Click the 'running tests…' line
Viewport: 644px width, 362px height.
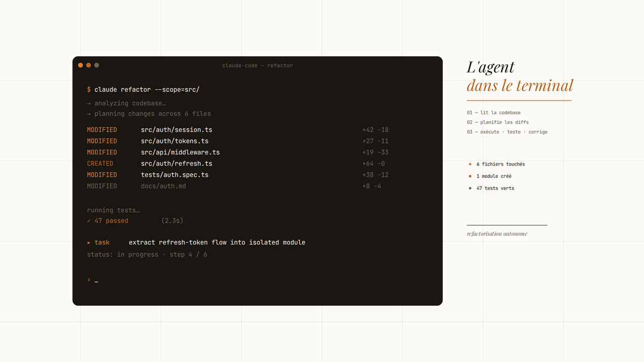[x=113, y=210]
